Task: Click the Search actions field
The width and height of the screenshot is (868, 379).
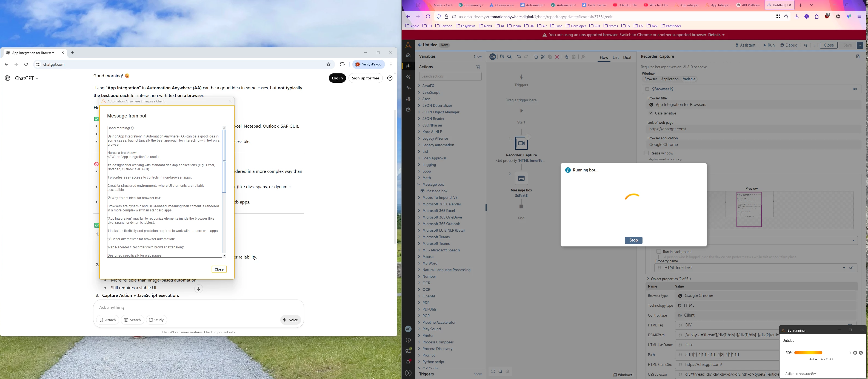Action: tap(450, 76)
